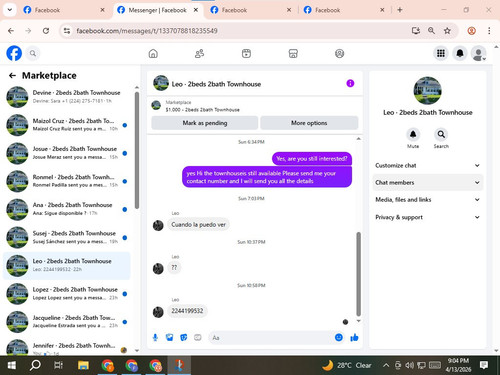Attach a photo file to message
Viewport: 500px width, 375px height.
(x=169, y=338)
